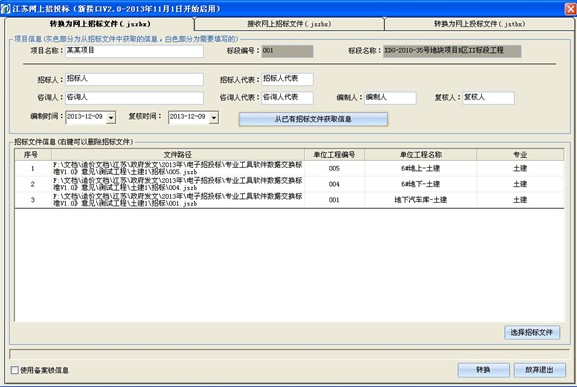
Task: Click the 编制人 input field
Action: [x=390, y=98]
